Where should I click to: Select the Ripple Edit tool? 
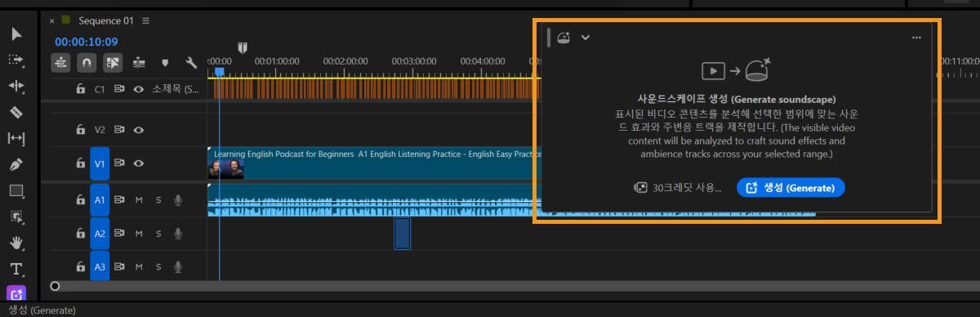[16, 86]
